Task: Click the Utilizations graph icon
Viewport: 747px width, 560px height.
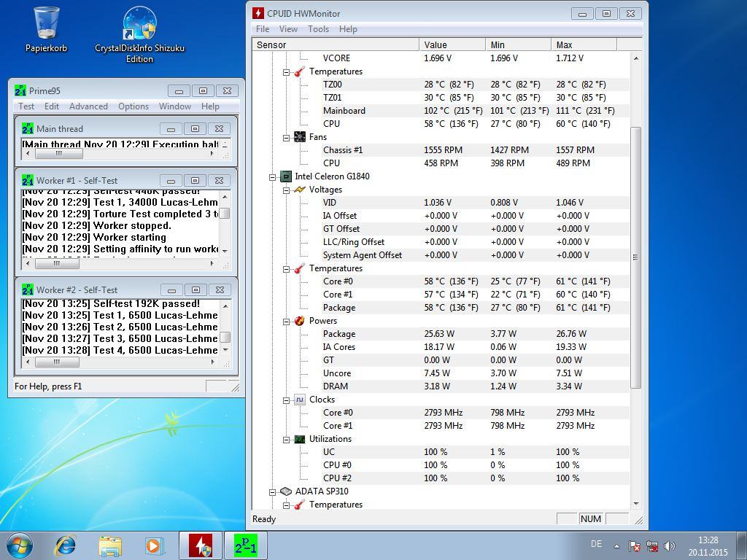Action: click(300, 439)
